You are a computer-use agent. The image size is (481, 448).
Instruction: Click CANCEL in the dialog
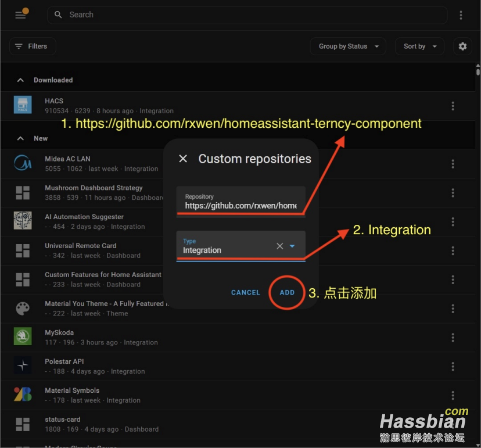point(245,292)
